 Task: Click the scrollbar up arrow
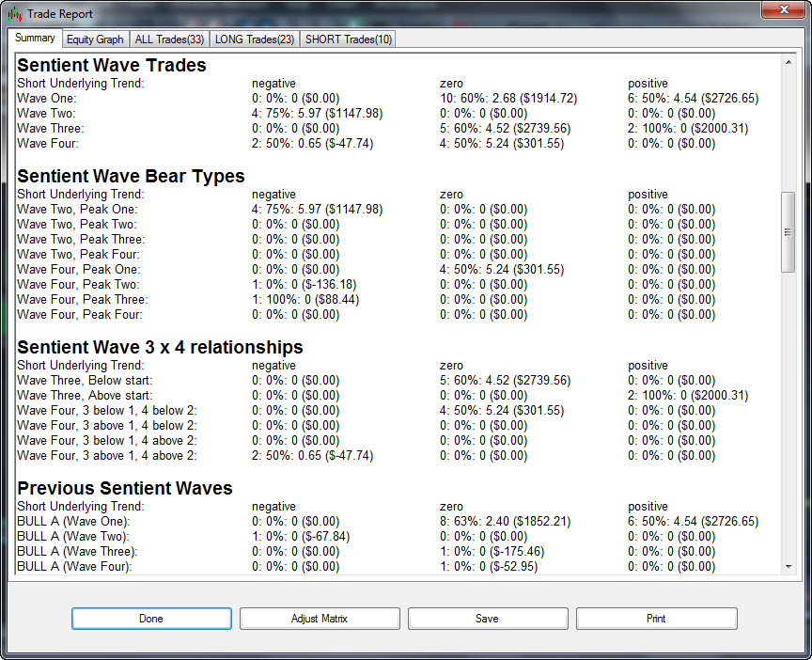coord(789,62)
